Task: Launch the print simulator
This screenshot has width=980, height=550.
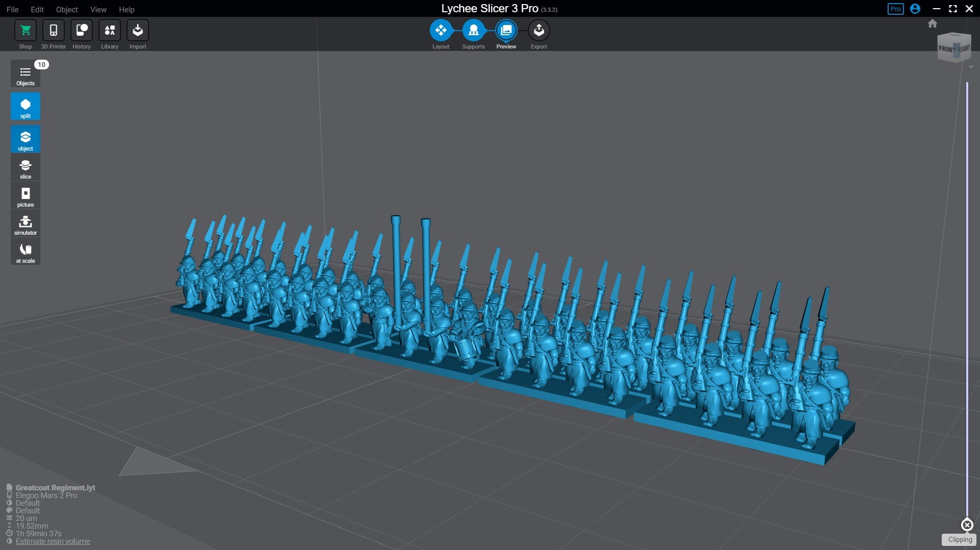Action: [25, 224]
